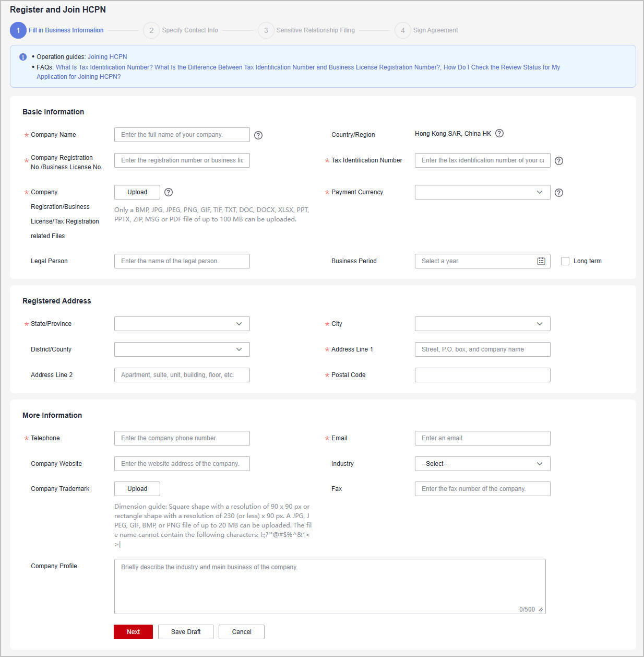This screenshot has width=644, height=657.
Task: Click help icon next to Tax Identification Number
Action: (559, 161)
